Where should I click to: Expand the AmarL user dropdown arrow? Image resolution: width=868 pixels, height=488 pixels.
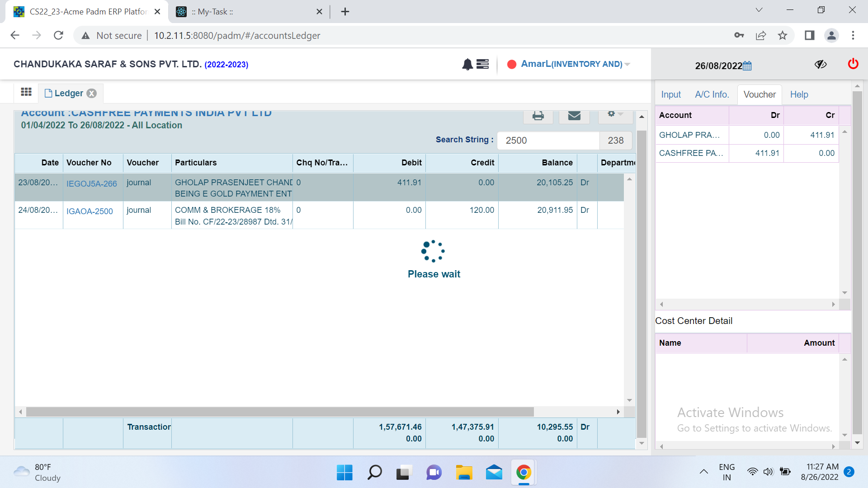[x=627, y=65]
